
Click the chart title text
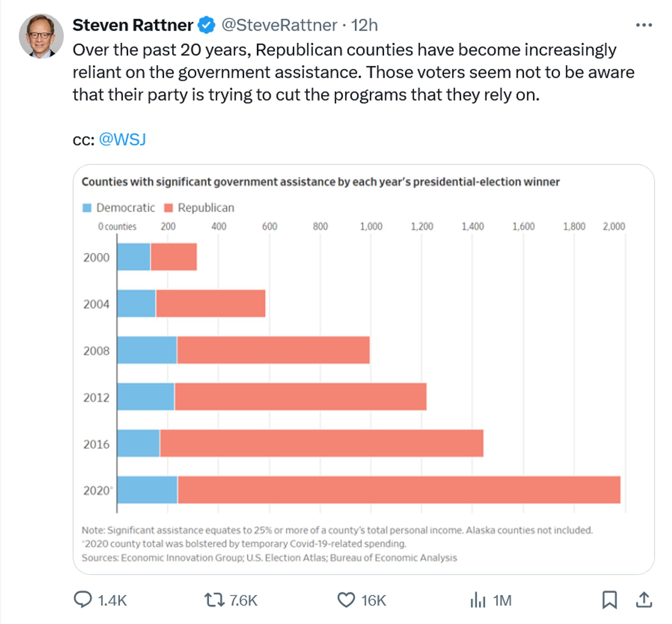tap(321, 182)
